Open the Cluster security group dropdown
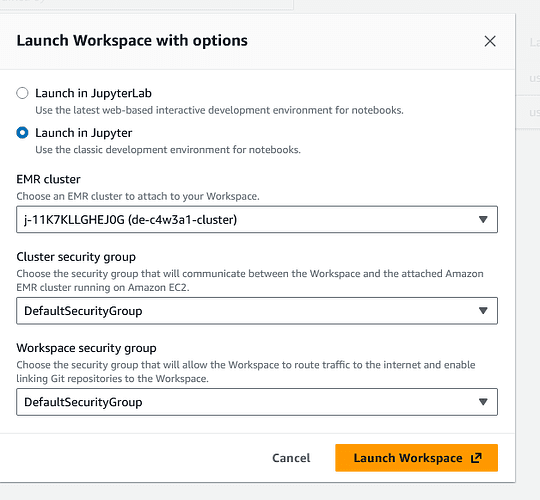The image size is (540, 500). [x=257, y=311]
